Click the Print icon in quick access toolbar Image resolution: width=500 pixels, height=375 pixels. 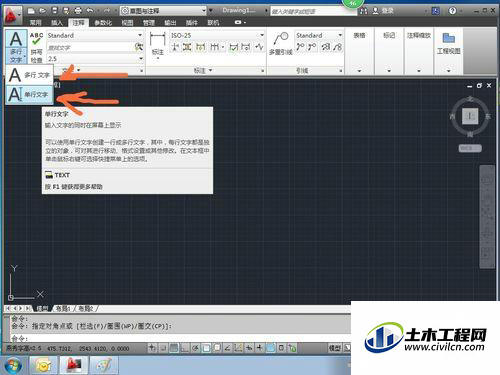tap(78, 11)
